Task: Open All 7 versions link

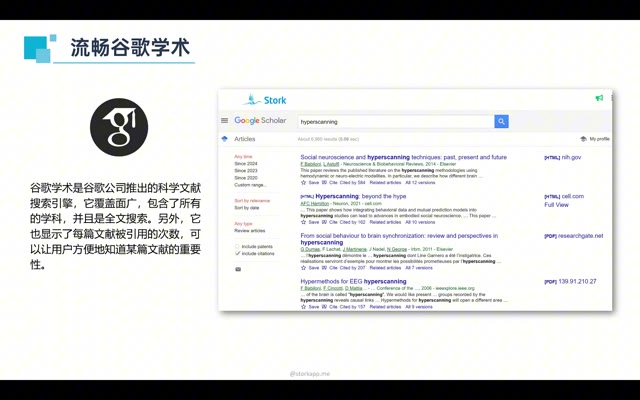Action: [x=419, y=268]
